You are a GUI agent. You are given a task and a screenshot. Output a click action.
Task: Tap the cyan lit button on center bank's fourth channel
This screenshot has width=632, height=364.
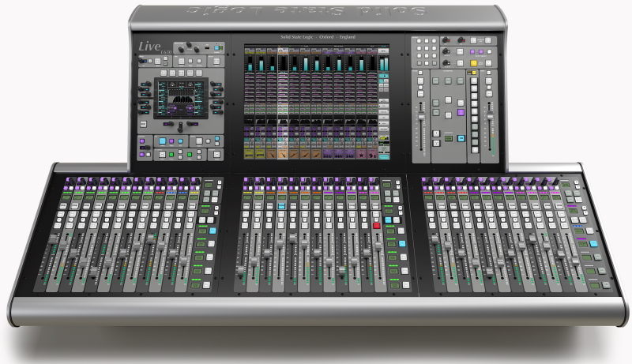click(x=281, y=206)
